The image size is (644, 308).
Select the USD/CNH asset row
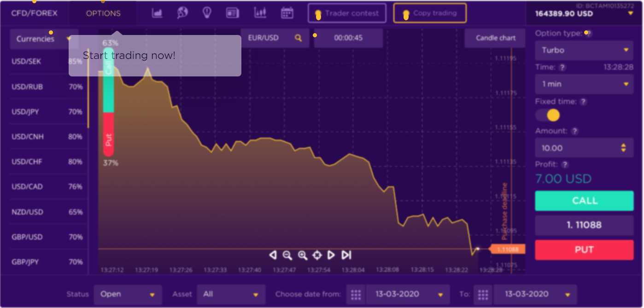47,137
